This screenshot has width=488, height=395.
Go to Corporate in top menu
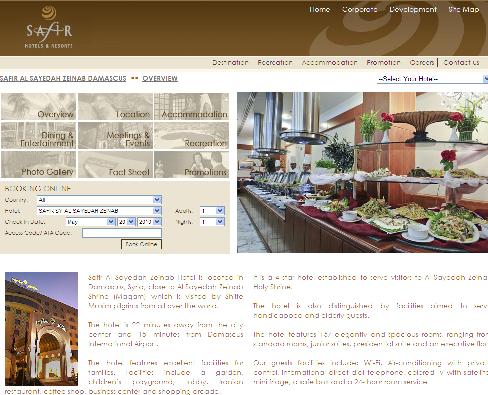coord(359,9)
